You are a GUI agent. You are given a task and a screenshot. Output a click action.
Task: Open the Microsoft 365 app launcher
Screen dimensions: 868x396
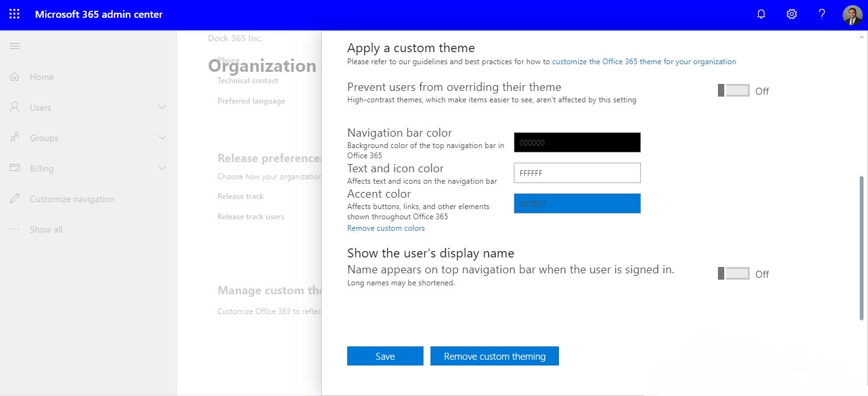14,13
